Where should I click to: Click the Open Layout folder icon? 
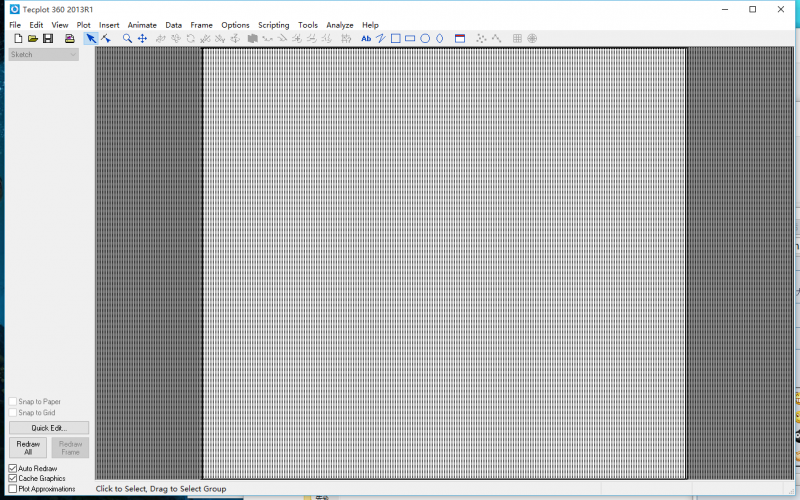[x=33, y=38]
